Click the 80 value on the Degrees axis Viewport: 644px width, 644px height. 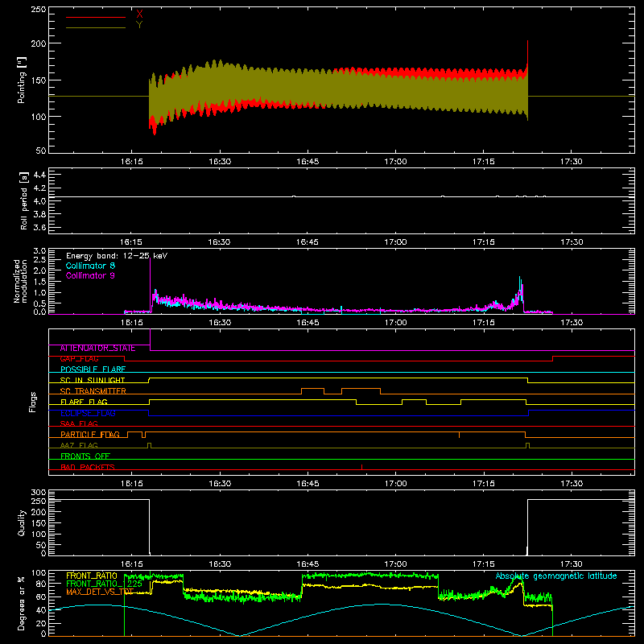(41, 584)
